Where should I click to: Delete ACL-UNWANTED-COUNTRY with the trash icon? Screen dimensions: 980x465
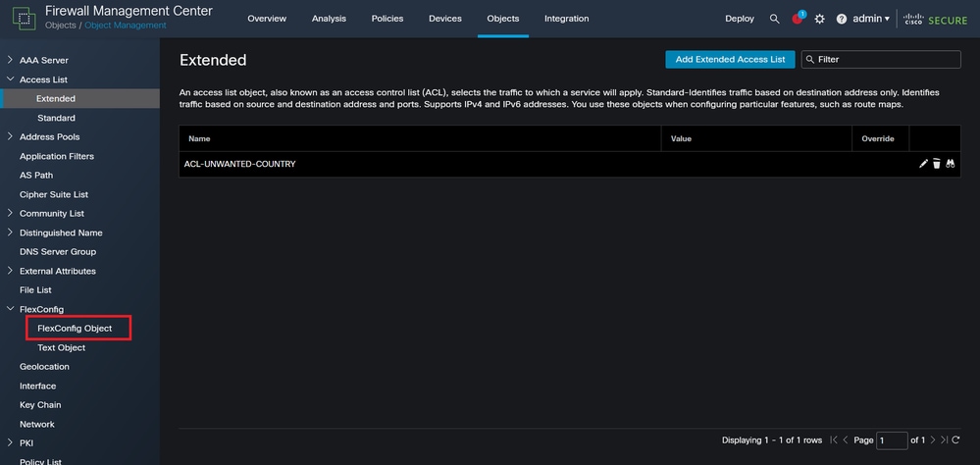(936, 164)
